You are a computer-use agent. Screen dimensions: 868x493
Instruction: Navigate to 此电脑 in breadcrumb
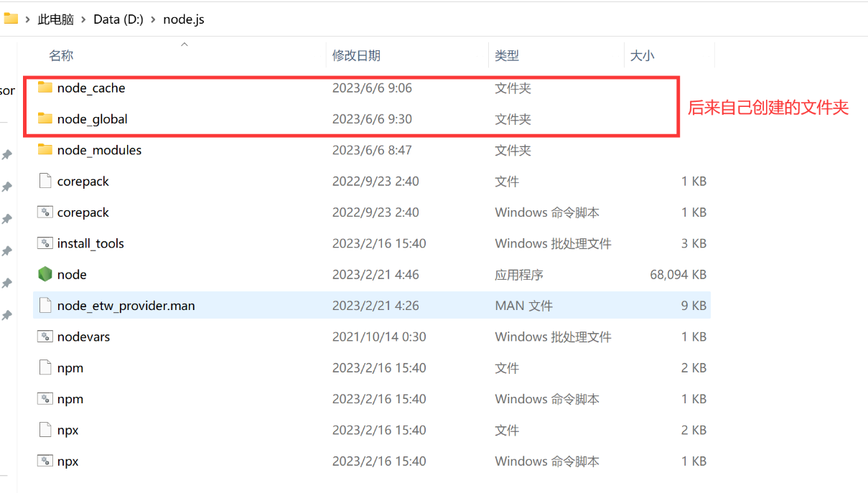55,19
